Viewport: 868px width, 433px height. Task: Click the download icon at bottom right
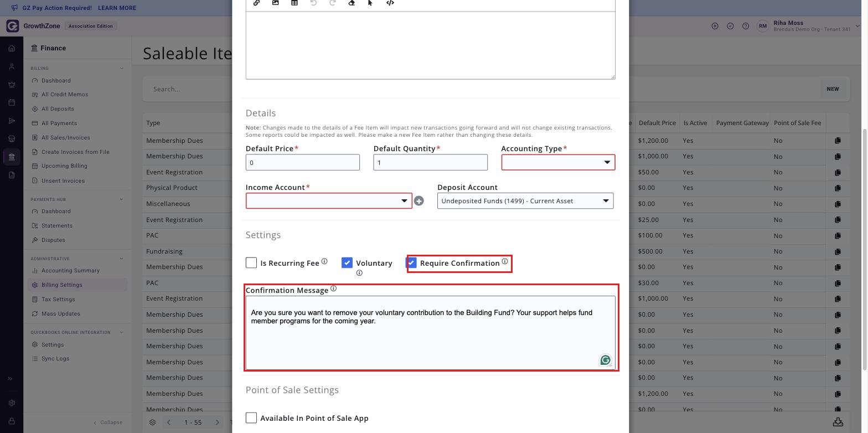838,422
